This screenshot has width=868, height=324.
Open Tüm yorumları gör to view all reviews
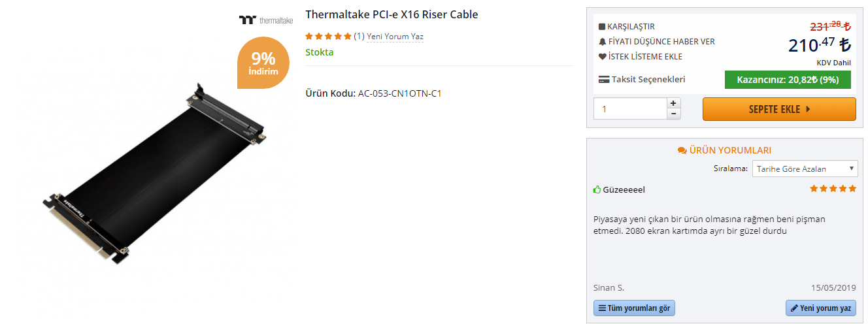click(x=634, y=308)
